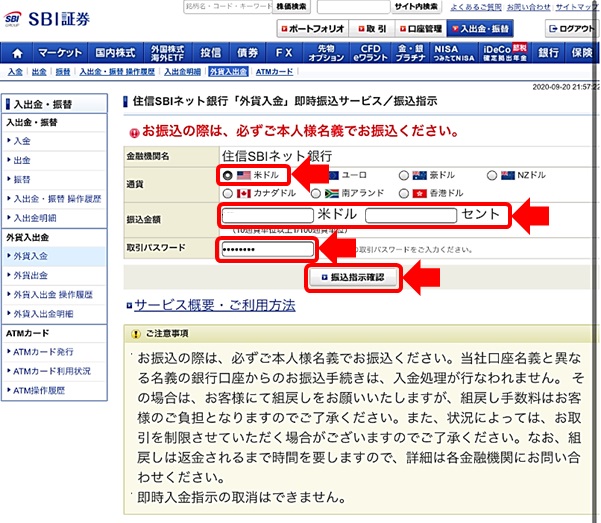Viewport: 601px width, 523px height.
Task: Open the 外国株式 海外ETF tab
Action: [x=167, y=53]
